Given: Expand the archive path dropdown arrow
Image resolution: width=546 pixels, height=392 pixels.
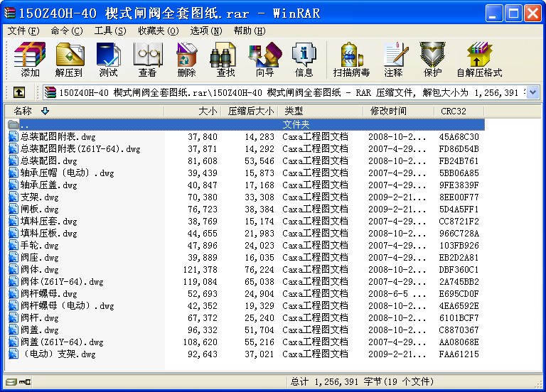Looking at the screenshot, I should pyautogui.click(x=533, y=92).
